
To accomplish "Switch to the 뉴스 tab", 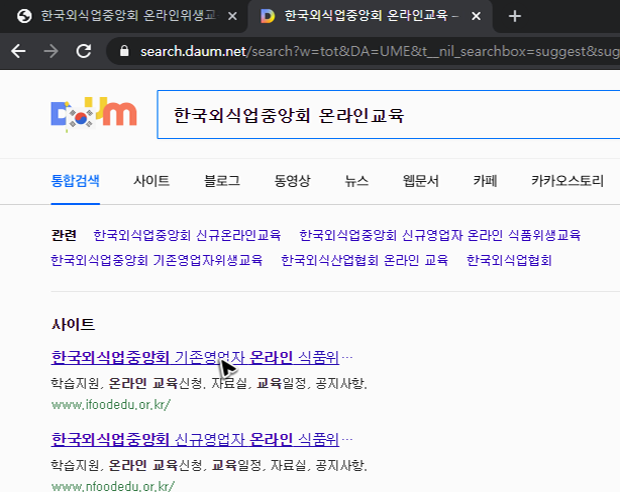I will point(356,181).
